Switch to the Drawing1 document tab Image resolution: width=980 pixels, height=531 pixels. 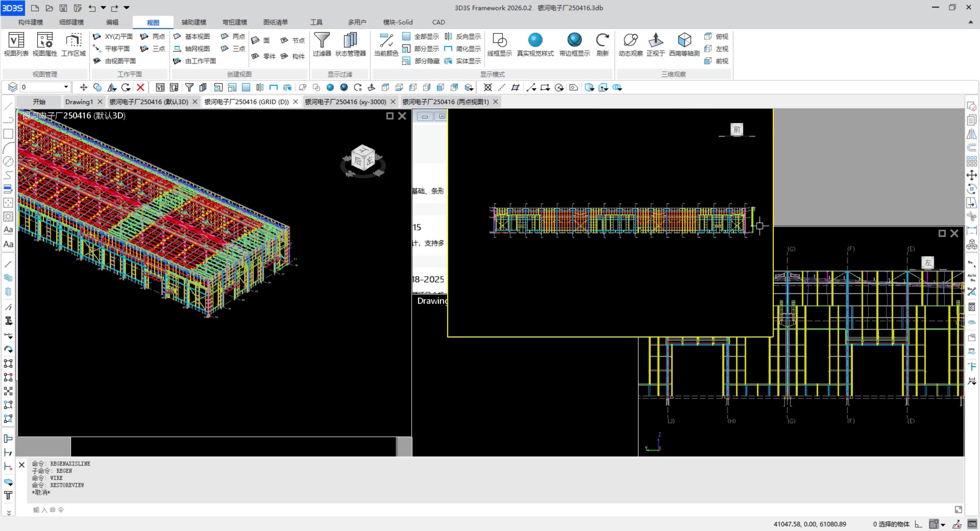coord(79,102)
